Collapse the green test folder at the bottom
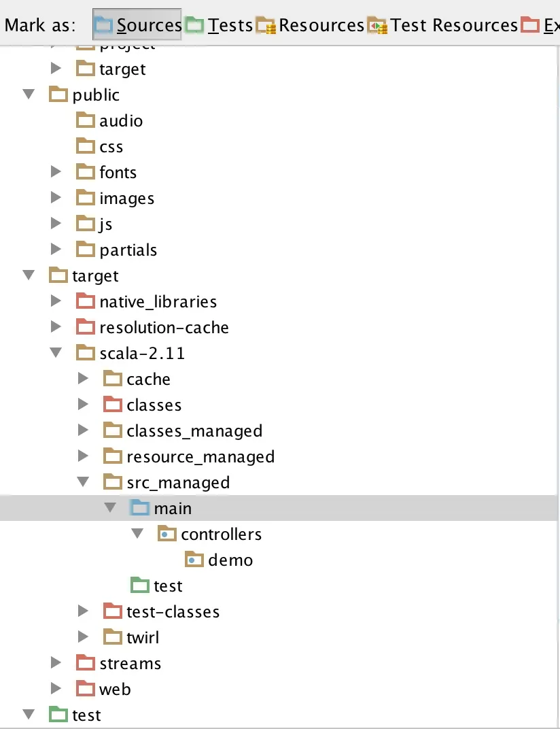Image resolution: width=560 pixels, height=729 pixels. (x=29, y=714)
